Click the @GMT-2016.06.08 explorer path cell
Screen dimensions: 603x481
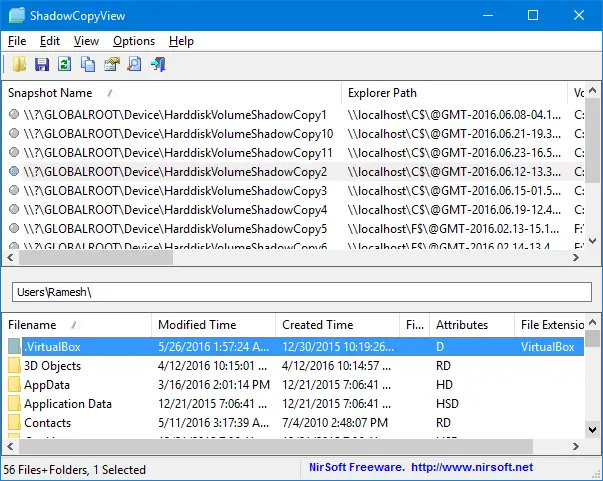pos(454,115)
